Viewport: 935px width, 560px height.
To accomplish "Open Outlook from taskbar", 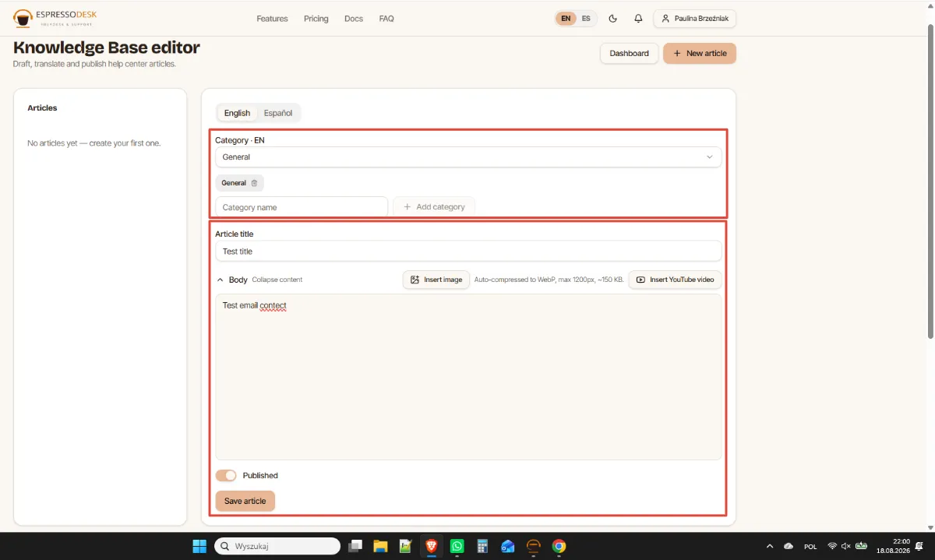I will 508,546.
